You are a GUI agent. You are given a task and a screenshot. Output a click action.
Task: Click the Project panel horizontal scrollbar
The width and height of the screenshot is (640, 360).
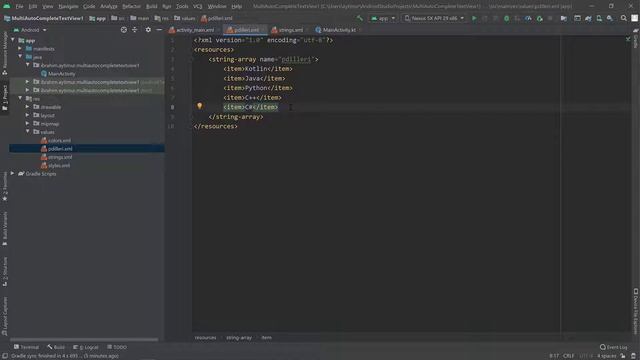84,339
